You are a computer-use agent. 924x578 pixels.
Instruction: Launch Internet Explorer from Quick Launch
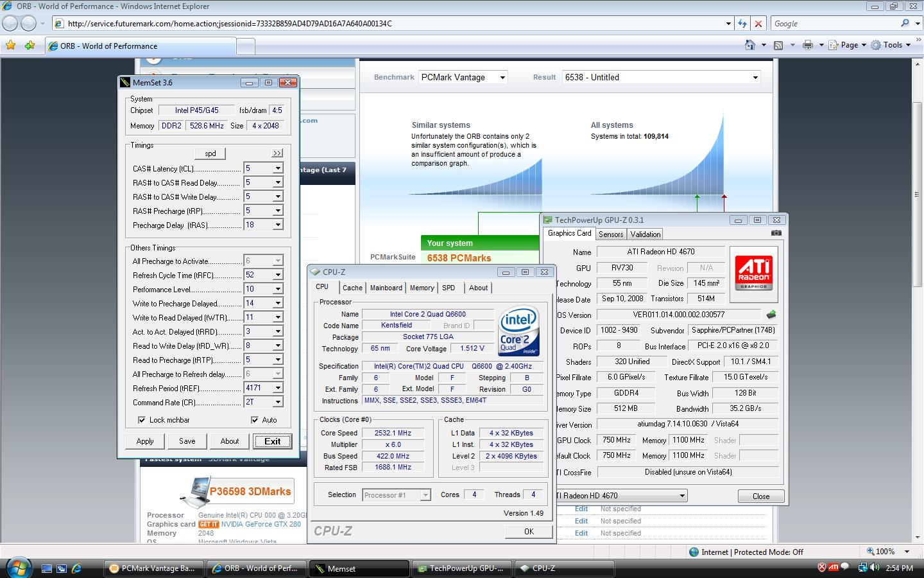click(76, 568)
